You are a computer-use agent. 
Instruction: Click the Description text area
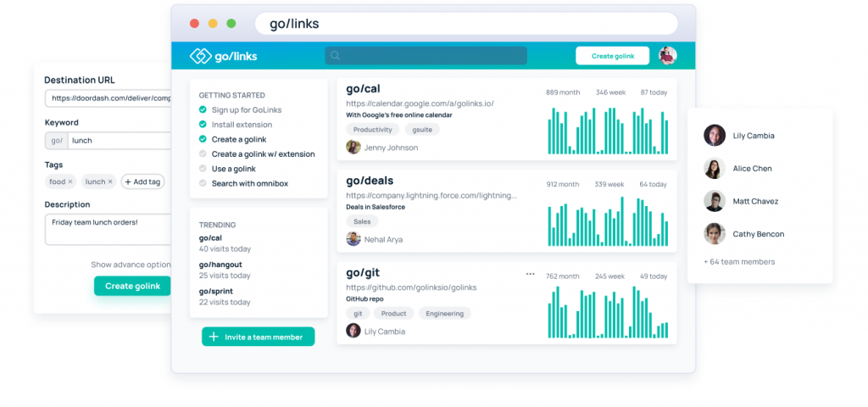pos(108,229)
